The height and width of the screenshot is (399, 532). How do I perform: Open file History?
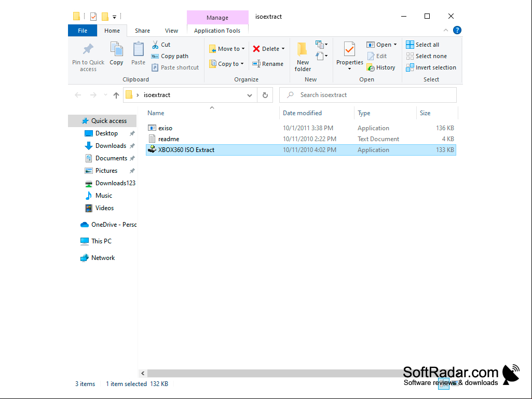381,67
